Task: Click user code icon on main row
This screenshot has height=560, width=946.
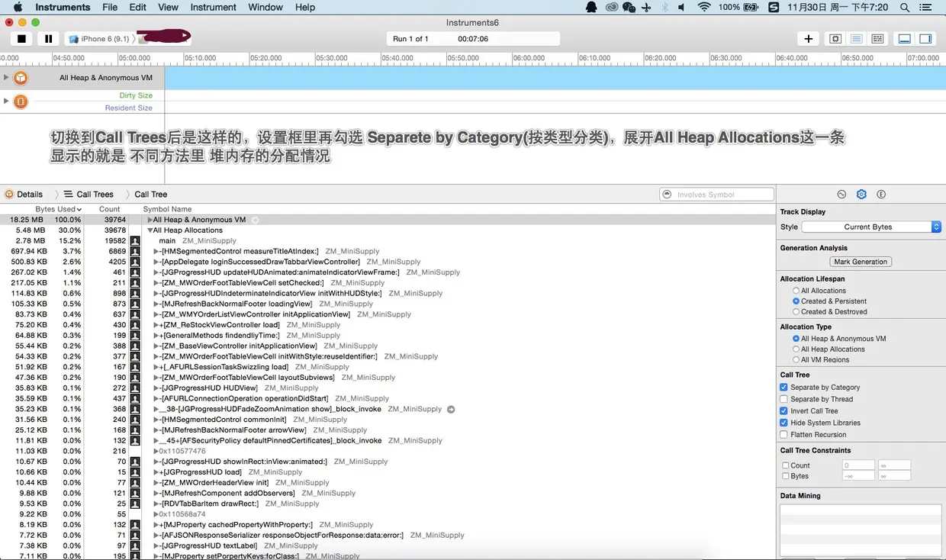Action: pos(135,241)
